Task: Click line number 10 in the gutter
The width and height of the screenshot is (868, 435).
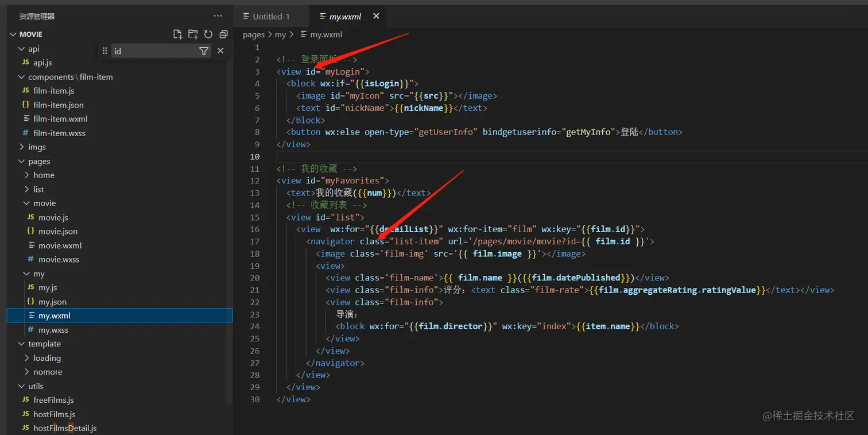Action: click(x=255, y=157)
